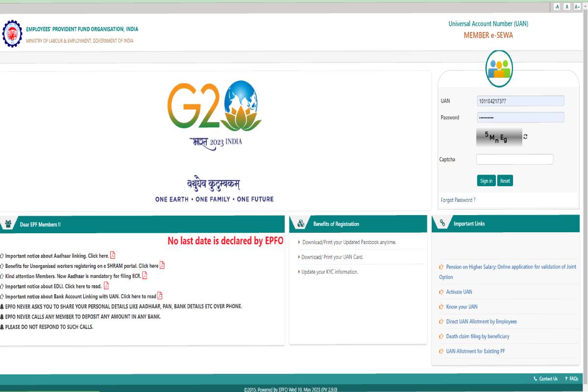Viewport: 588px width, 392px height.
Task: Click No last date declared red notice
Action: click(225, 241)
